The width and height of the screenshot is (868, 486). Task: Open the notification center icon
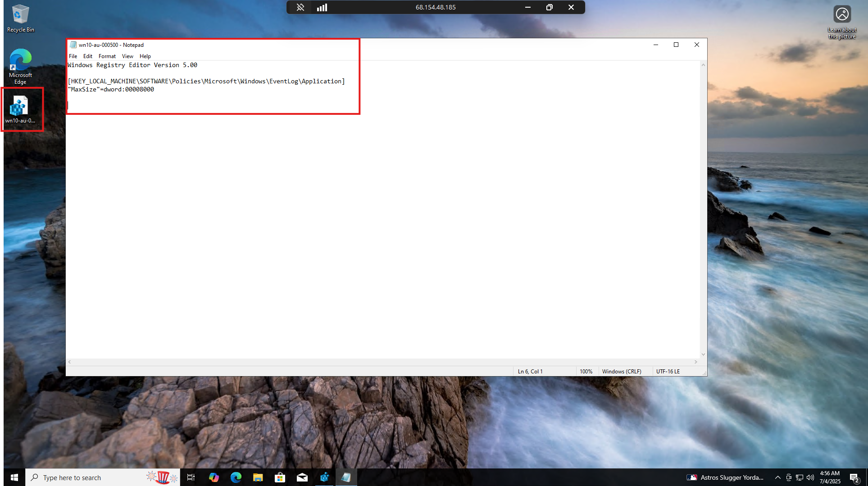coord(854,477)
